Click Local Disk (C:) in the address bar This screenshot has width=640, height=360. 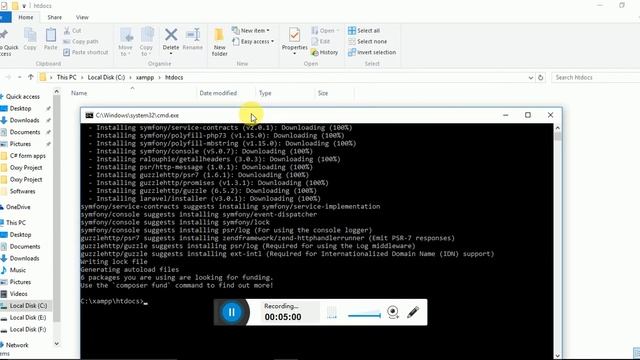tap(106, 77)
